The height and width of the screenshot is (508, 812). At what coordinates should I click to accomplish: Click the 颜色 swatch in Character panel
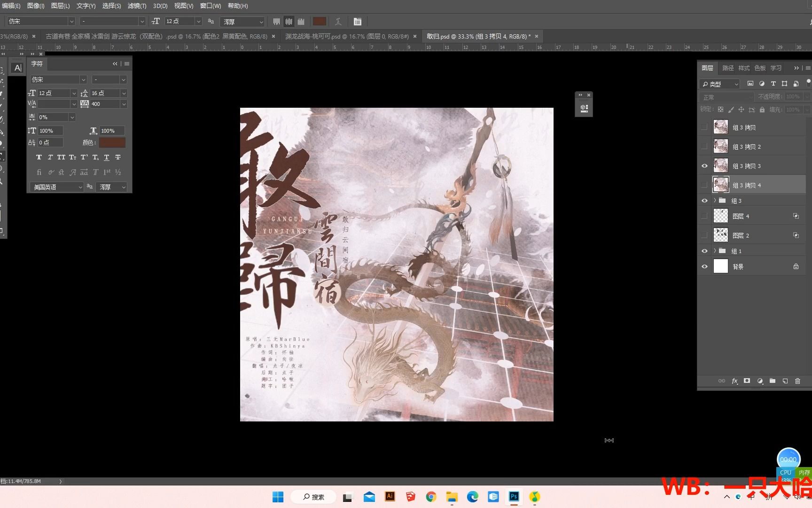pos(112,143)
